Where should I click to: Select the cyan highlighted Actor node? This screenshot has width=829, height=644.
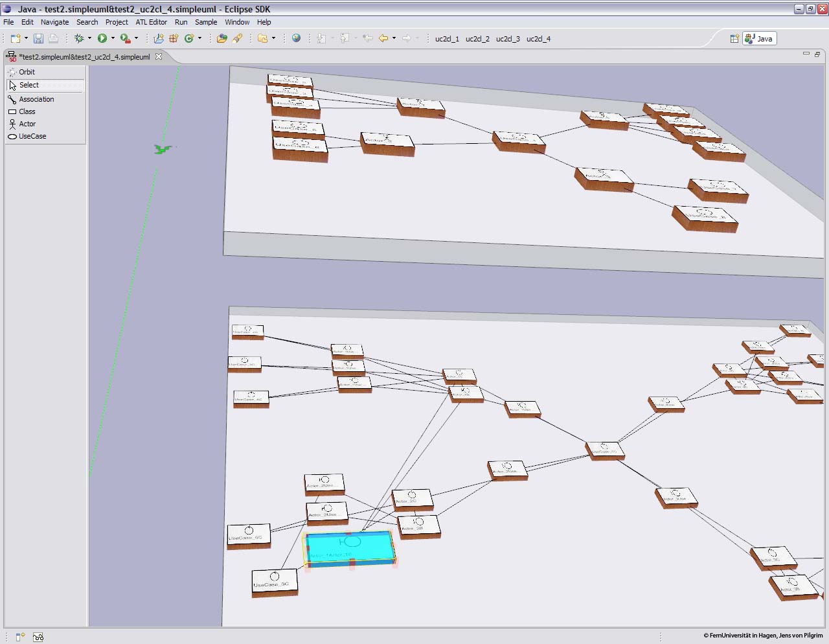click(350, 548)
